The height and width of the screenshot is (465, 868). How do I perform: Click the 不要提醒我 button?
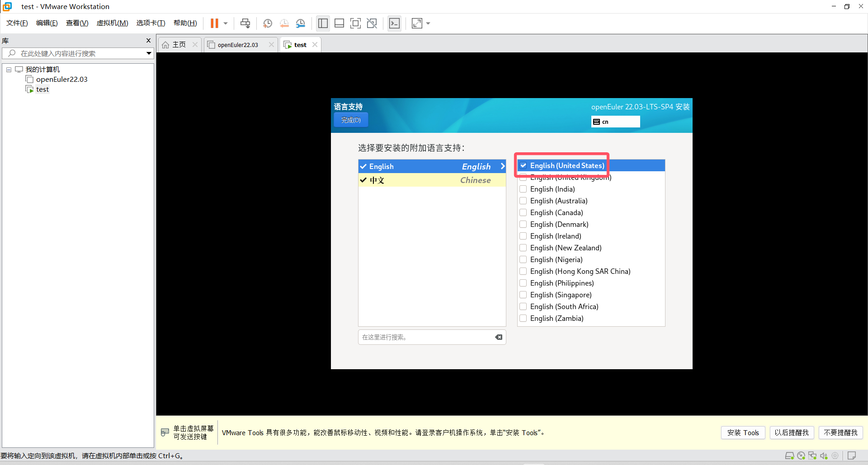pos(840,432)
